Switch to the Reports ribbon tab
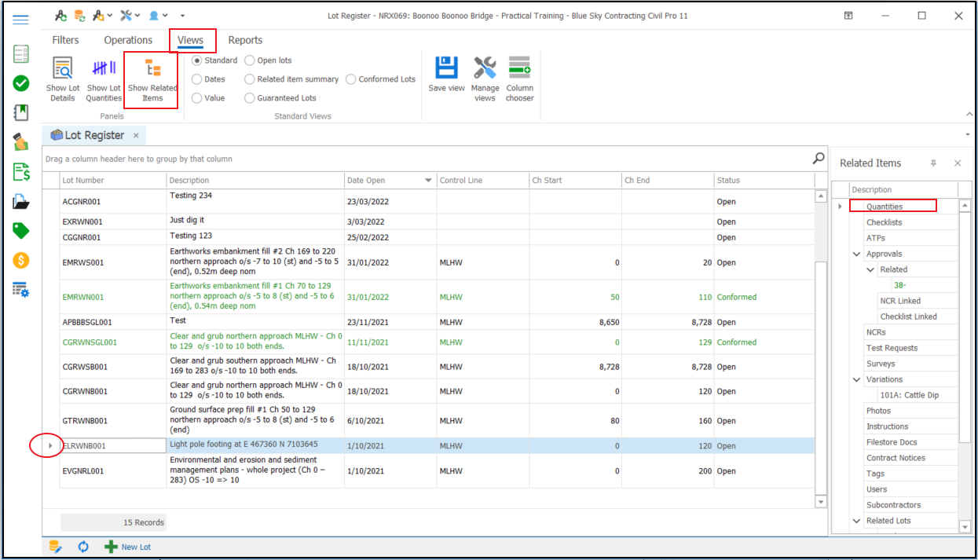The image size is (978, 560). point(245,40)
